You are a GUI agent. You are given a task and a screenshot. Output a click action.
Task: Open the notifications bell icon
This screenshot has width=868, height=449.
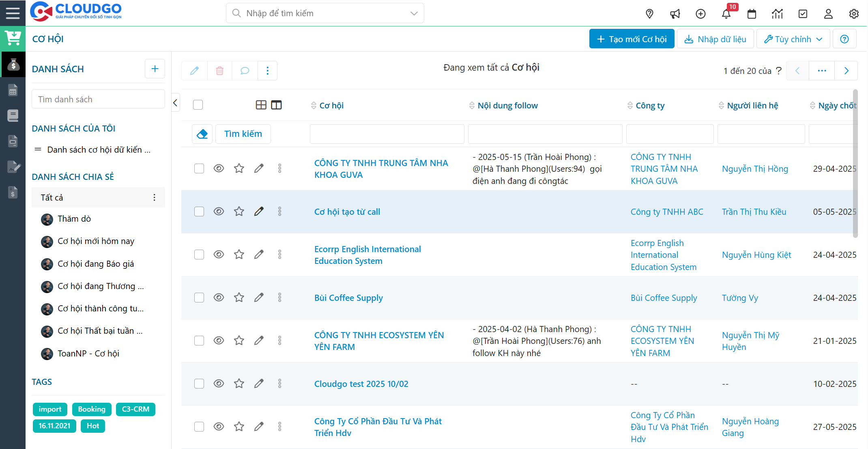[x=726, y=14]
